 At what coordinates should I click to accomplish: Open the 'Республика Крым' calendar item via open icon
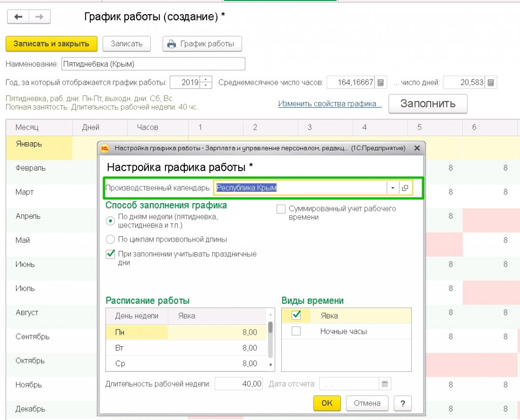click(405, 188)
